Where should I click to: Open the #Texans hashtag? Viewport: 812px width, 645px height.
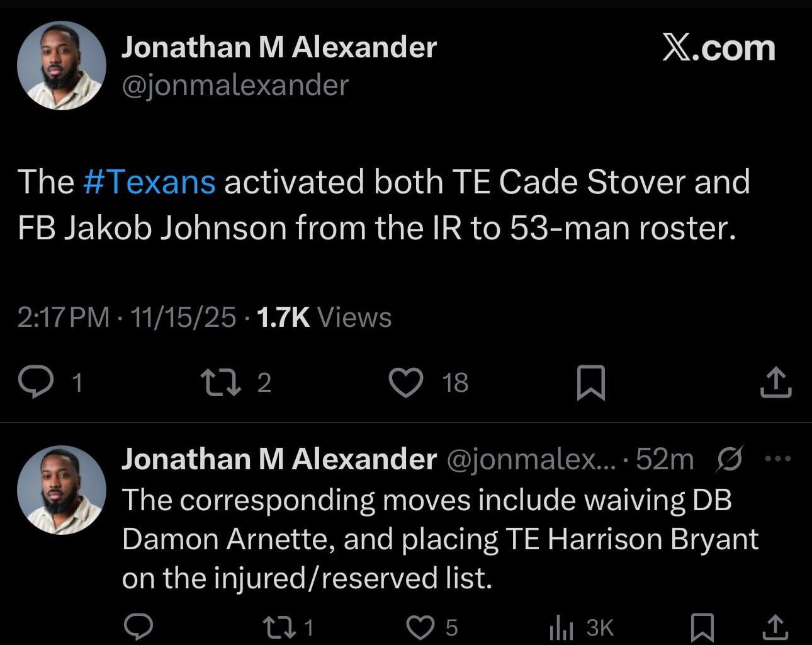[149, 181]
